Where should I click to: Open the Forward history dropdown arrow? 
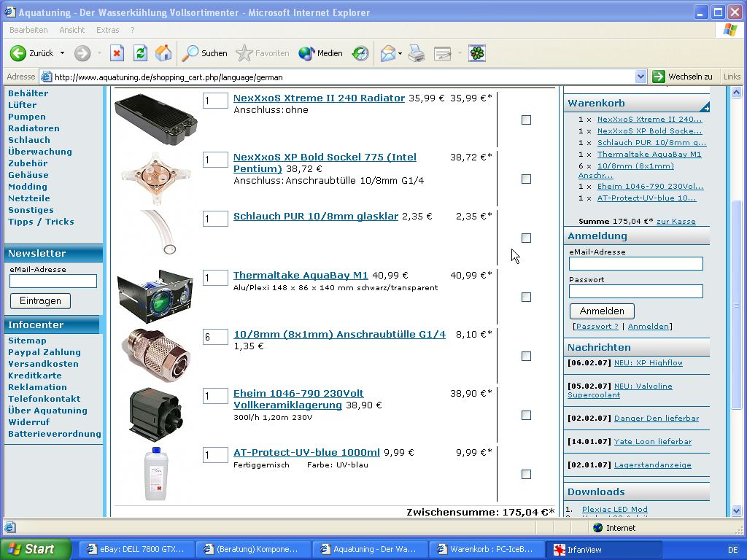pyautogui.click(x=99, y=53)
